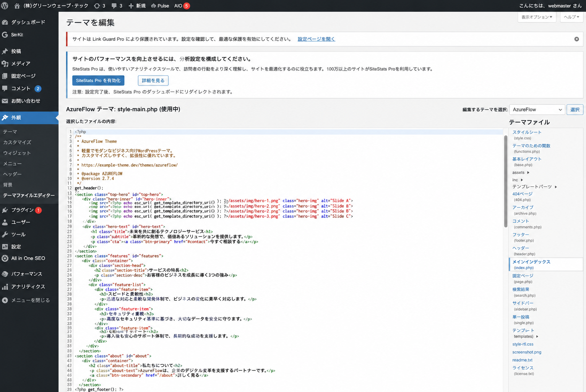Click the 固定ページ icon in sidebar
The image size is (586, 392).
[5, 76]
